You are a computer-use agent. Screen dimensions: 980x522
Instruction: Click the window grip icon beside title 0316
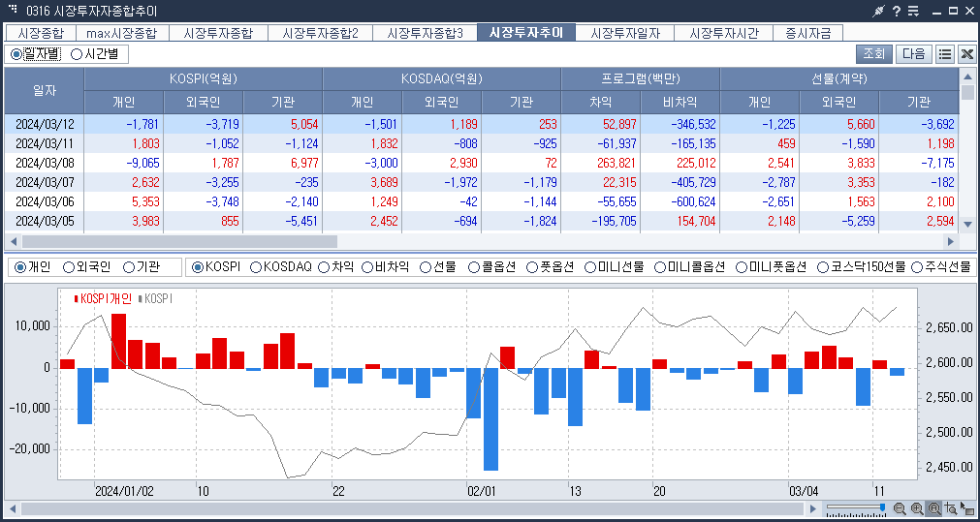tap(13, 10)
